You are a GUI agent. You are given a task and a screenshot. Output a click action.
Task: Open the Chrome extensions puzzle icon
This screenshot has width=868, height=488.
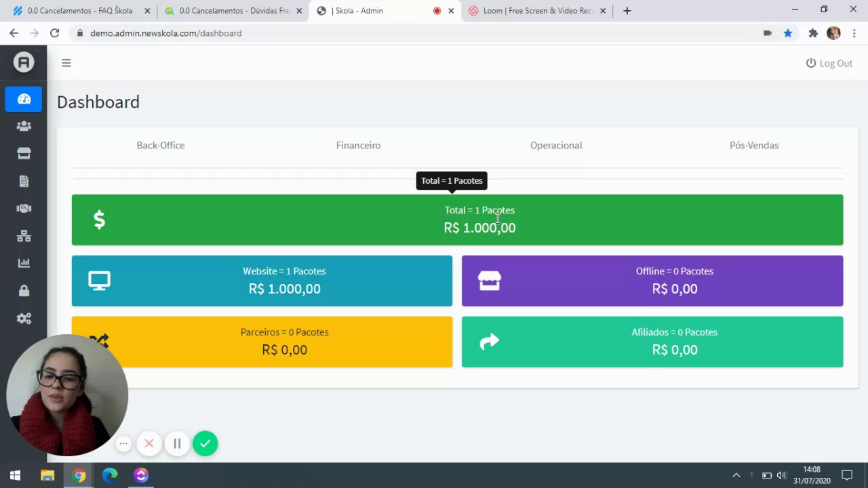813,33
